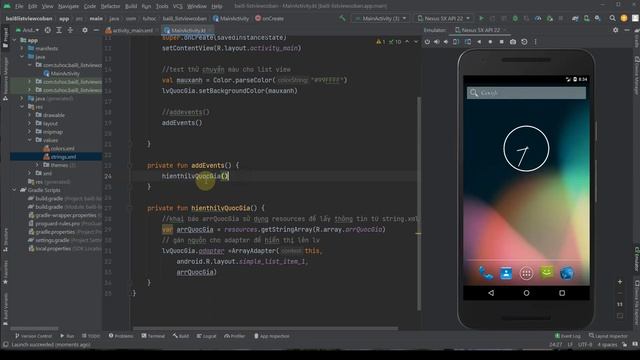Click the editor horizontal scrollbar

pos(265,328)
